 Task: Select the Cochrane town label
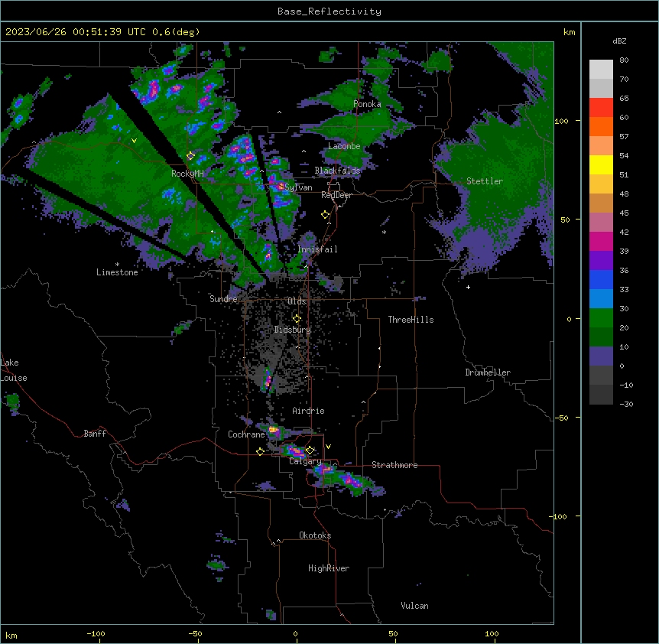[246, 434]
